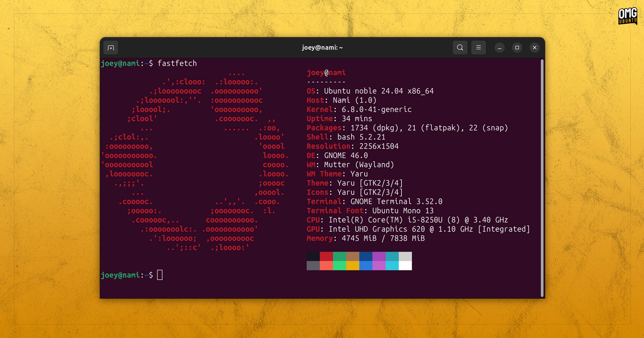The image size is (644, 338).
Task: Click the 'Terminal Font: Ubuntu Mono 13' line
Action: click(x=370, y=211)
